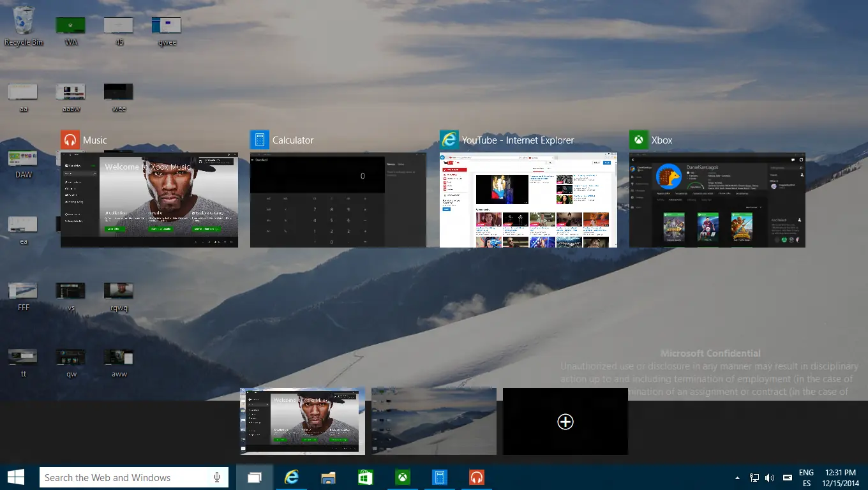Viewport: 868px width, 490px height.
Task: Open the Store app in taskbar
Action: tap(365, 477)
